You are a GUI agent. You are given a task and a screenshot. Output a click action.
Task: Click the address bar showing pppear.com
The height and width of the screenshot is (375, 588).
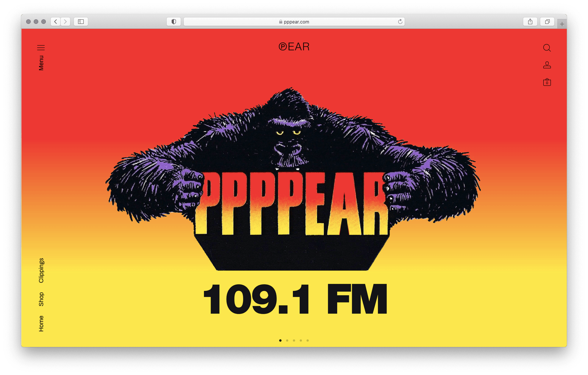tap(297, 22)
